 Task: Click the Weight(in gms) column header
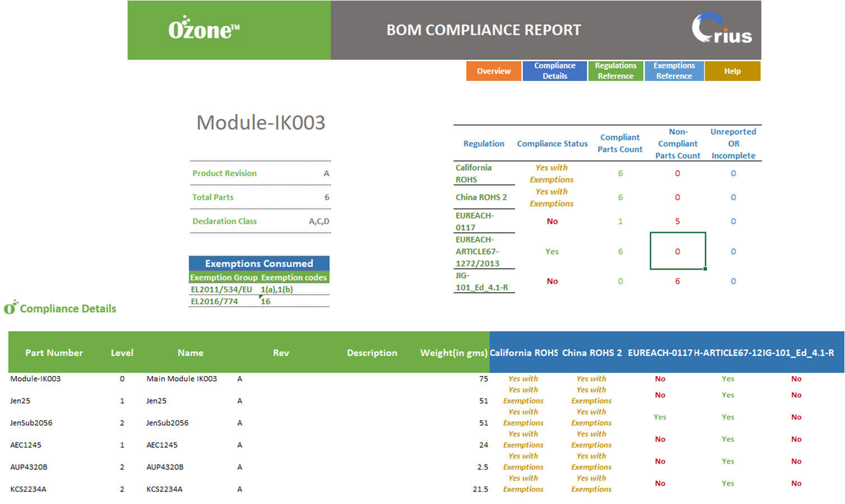pyautogui.click(x=453, y=353)
